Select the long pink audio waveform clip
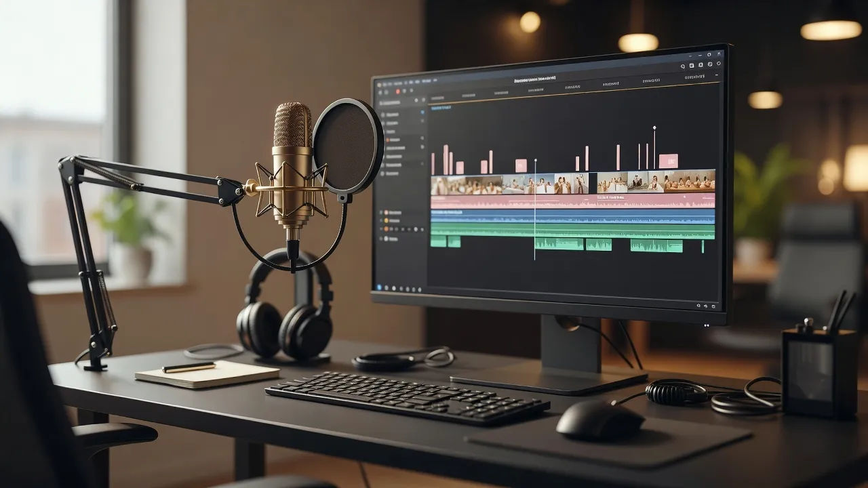 click(572, 201)
